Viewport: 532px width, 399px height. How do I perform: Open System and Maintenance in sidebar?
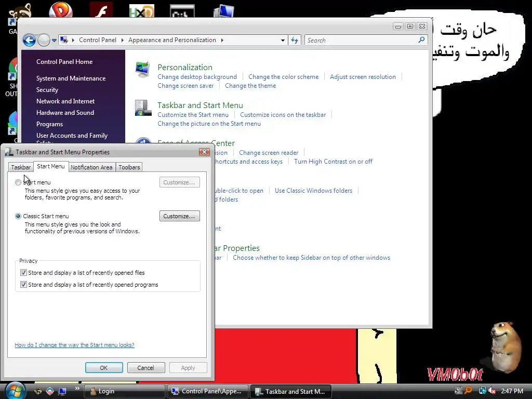coord(71,78)
